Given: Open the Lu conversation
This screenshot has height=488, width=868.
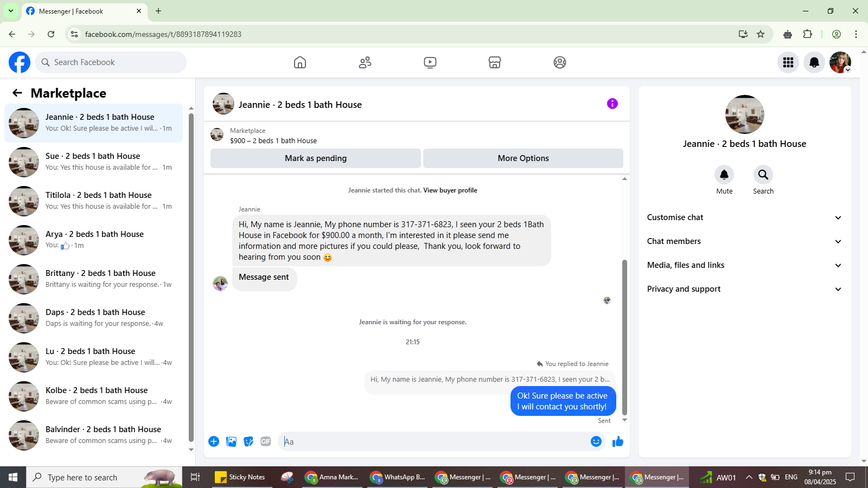Looking at the screenshot, I should point(93,357).
